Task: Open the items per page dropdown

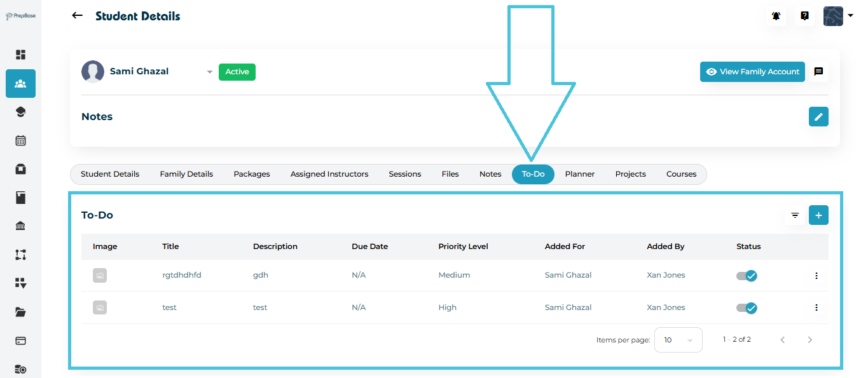Action: (678, 340)
